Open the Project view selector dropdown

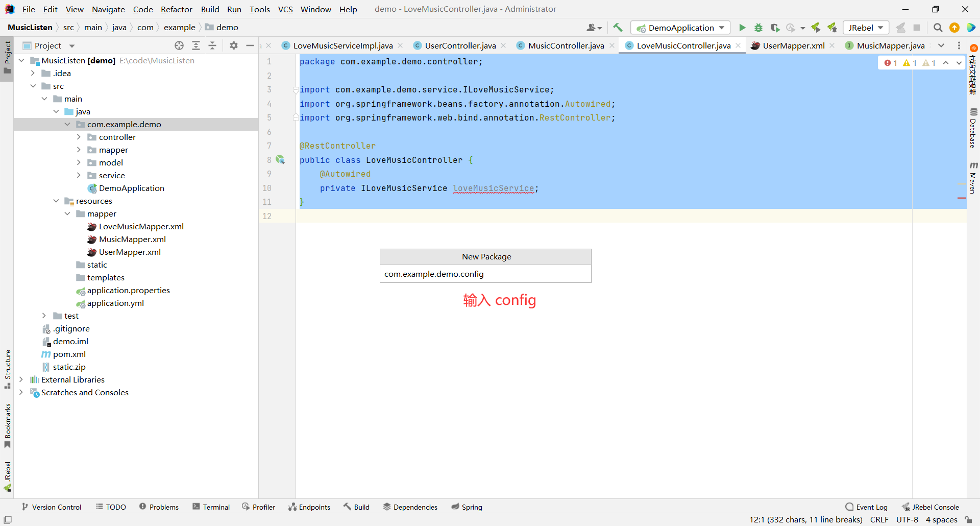49,45
